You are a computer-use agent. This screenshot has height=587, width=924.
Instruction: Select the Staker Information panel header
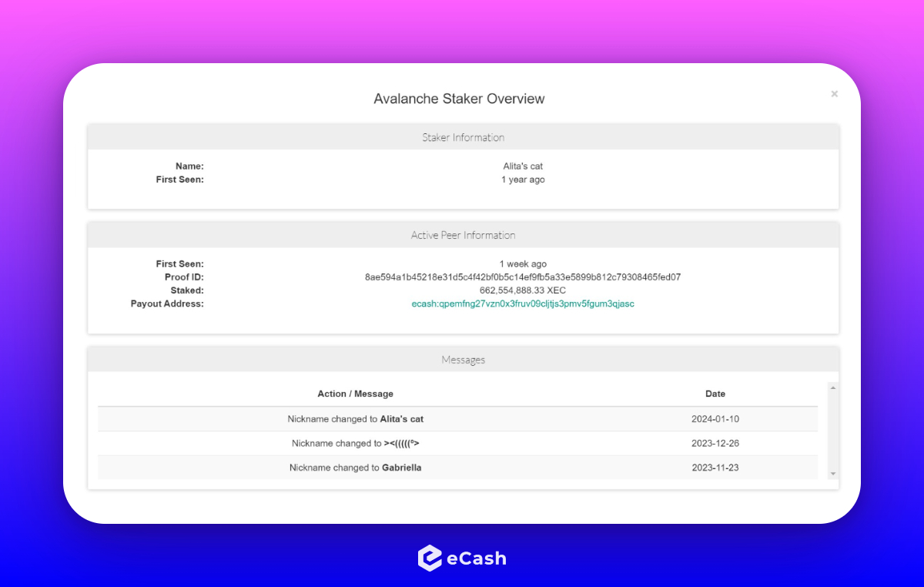[x=463, y=137]
